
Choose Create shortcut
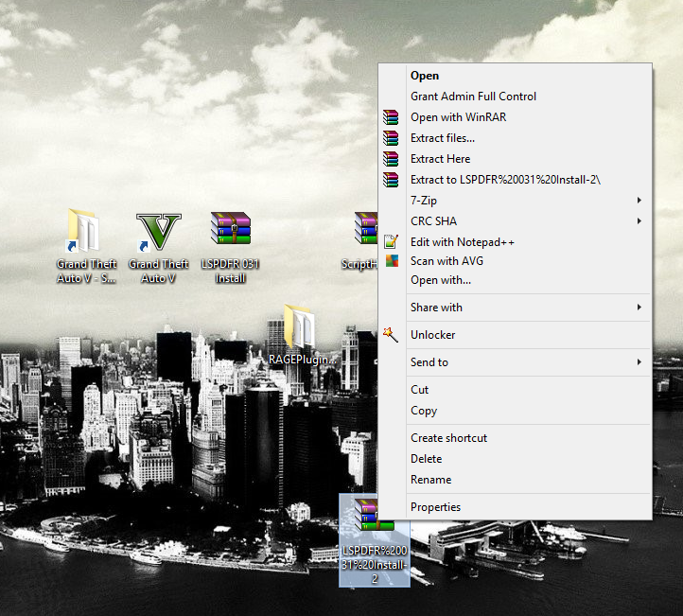point(515,438)
